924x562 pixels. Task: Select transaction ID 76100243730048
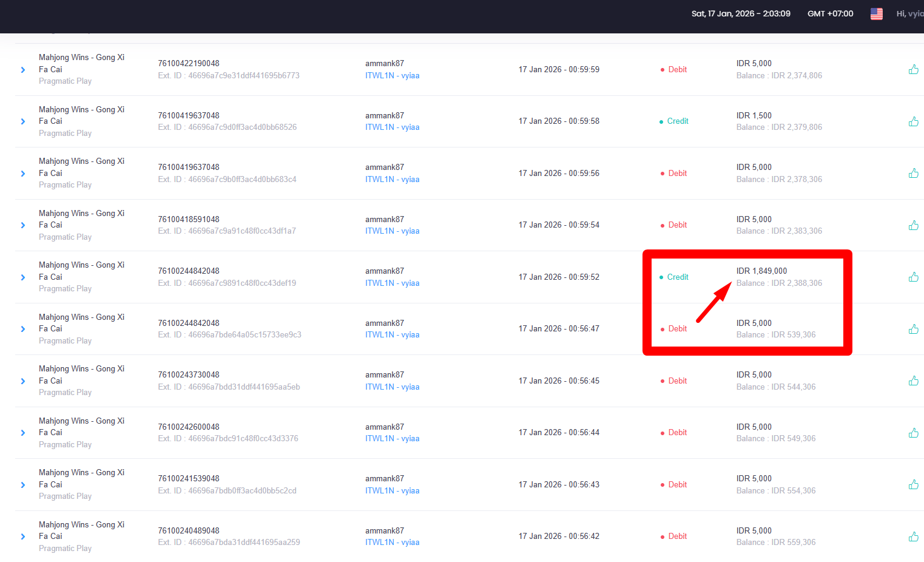tap(189, 375)
